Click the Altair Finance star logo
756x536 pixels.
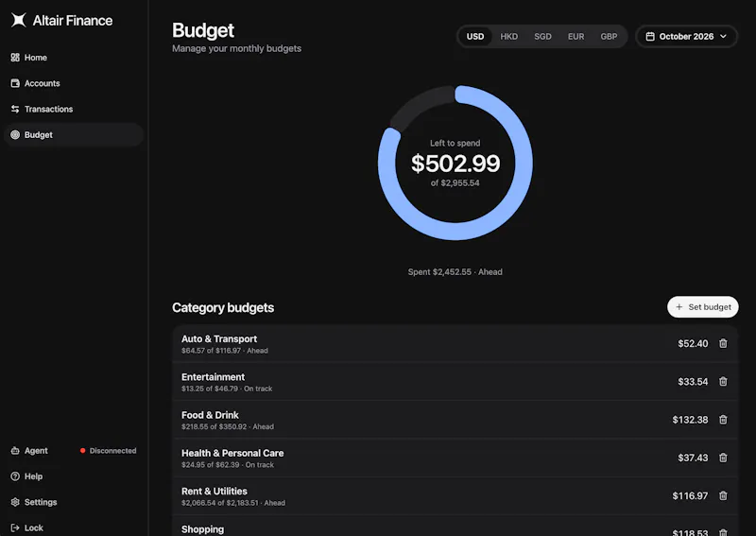(x=18, y=20)
